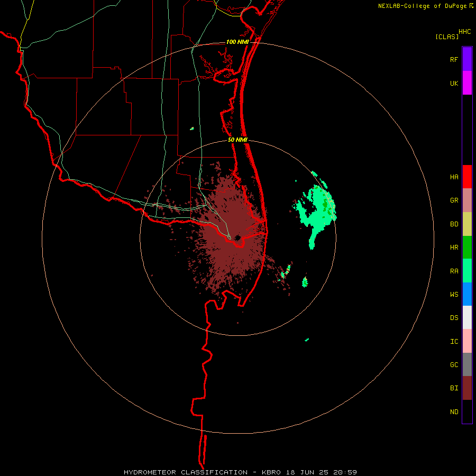The image size is (476, 476).
Task: Click the HYDROMETEOR CLASSIFICATION title text
Action: 186,472
